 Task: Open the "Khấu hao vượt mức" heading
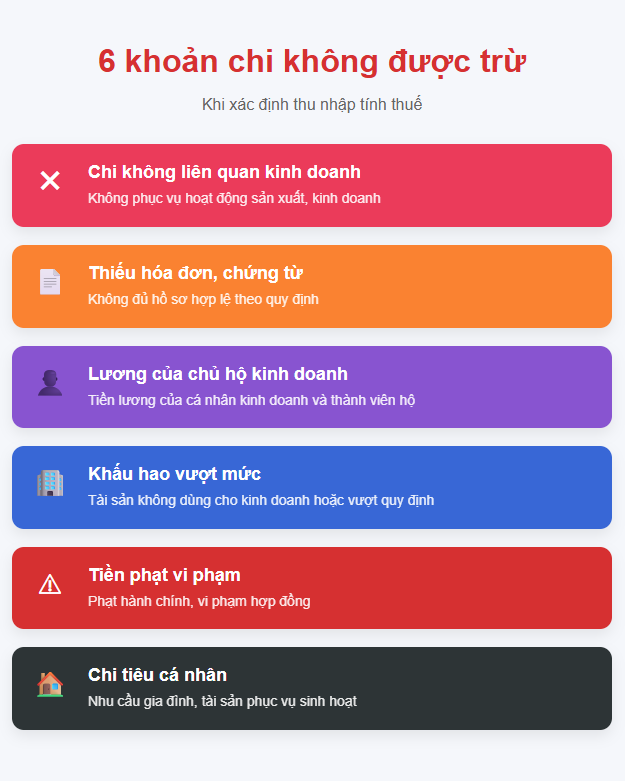174,474
